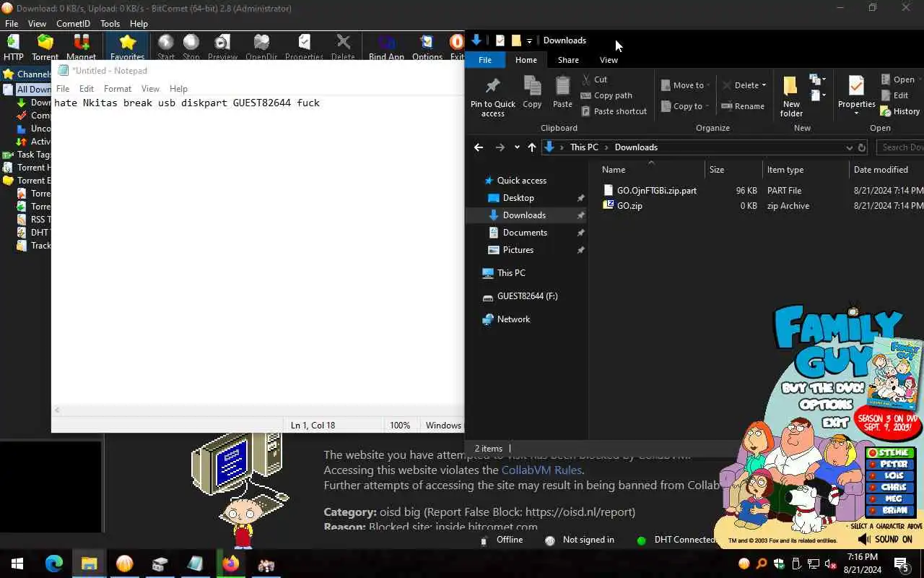Open the Notepad Format menu
The image size is (924, 578).
pyautogui.click(x=118, y=89)
